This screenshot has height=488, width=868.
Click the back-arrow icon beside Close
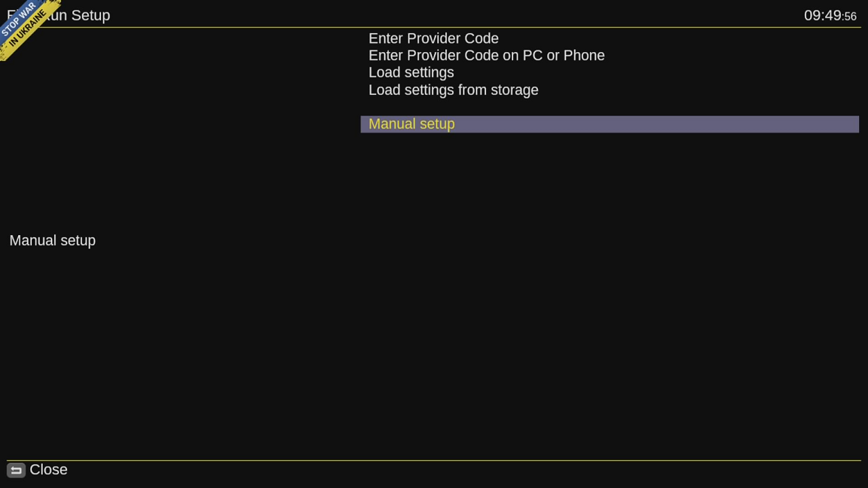point(16,470)
